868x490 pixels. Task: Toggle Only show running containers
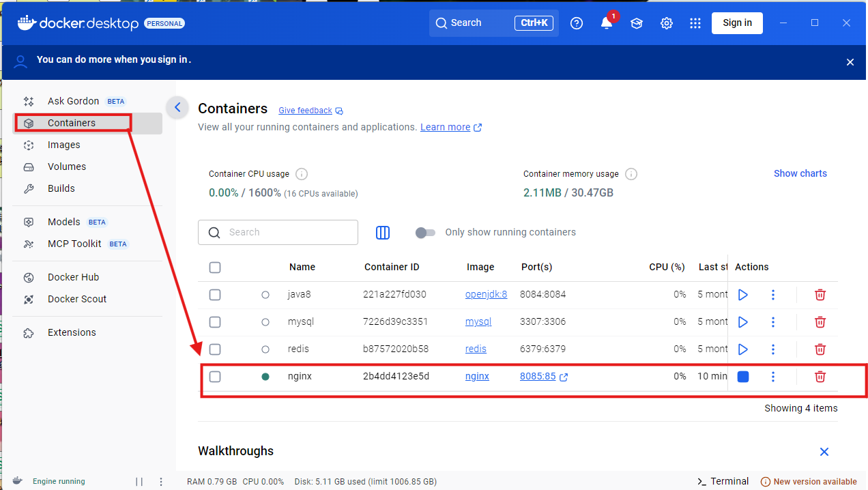point(425,233)
